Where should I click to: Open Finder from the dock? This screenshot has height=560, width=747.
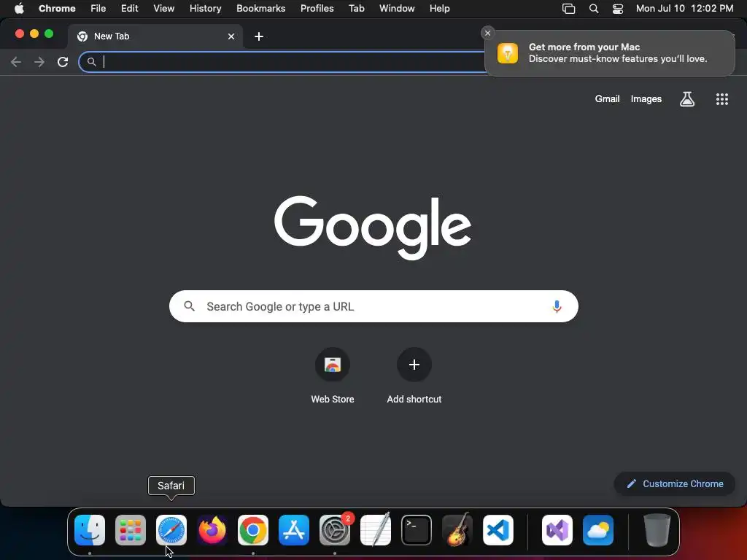point(90,530)
